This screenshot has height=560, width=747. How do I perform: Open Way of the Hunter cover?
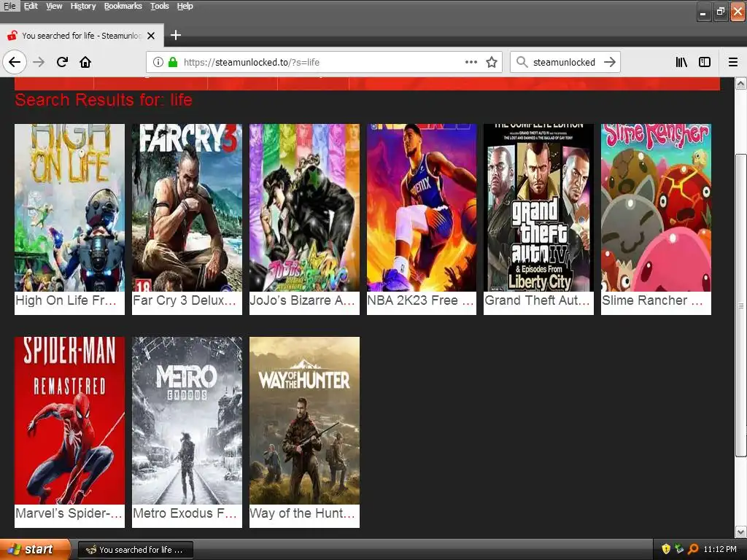tap(304, 421)
